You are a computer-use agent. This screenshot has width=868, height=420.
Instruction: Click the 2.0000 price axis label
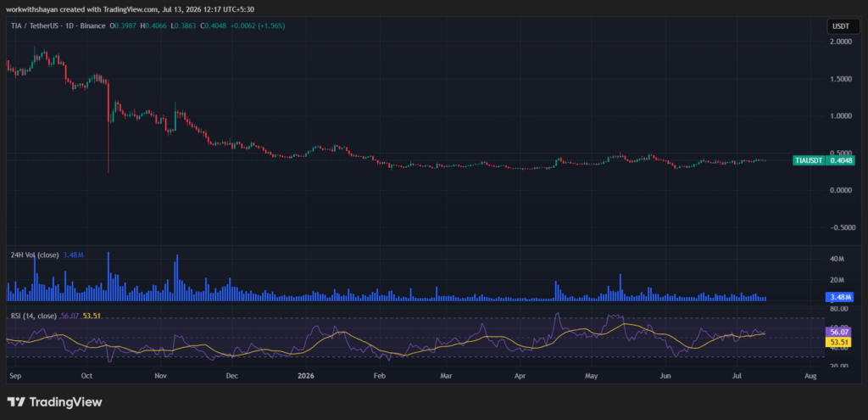(x=842, y=42)
